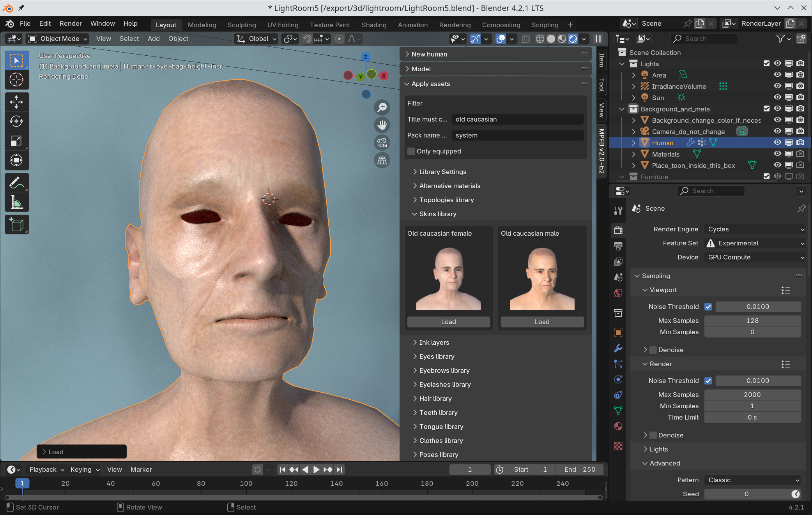Open the Output properties tab icon

[618, 246]
